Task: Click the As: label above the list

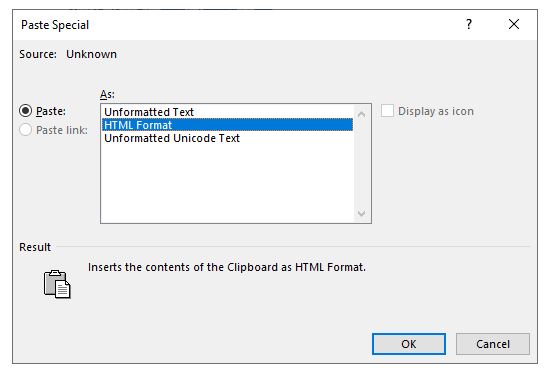Action: tap(107, 94)
